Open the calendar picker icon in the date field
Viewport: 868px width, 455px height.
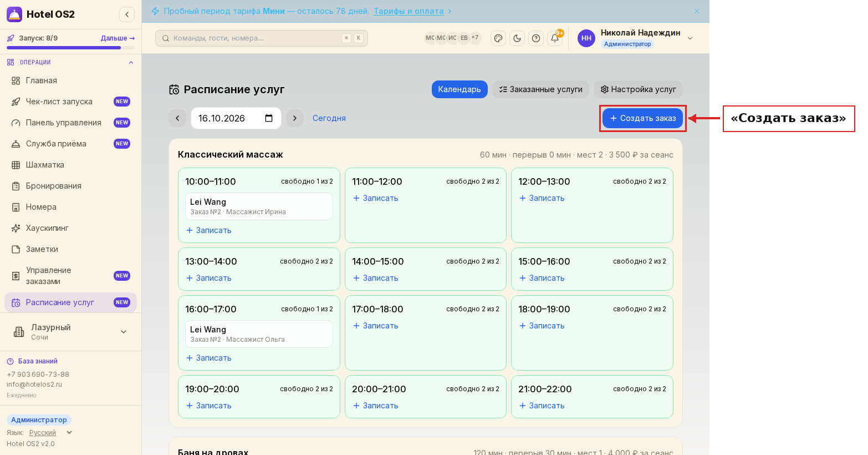(269, 118)
